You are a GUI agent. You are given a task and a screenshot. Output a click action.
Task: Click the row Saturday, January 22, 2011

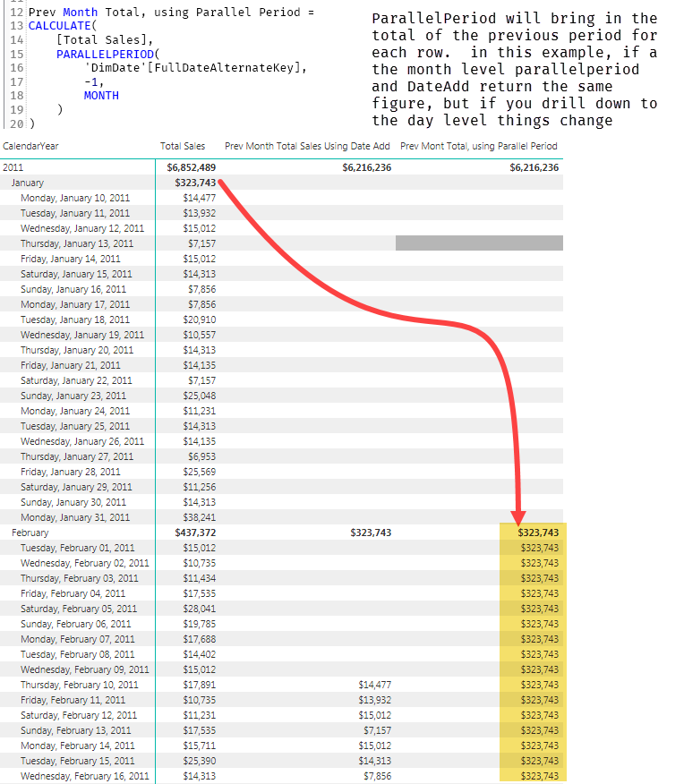pos(281,380)
